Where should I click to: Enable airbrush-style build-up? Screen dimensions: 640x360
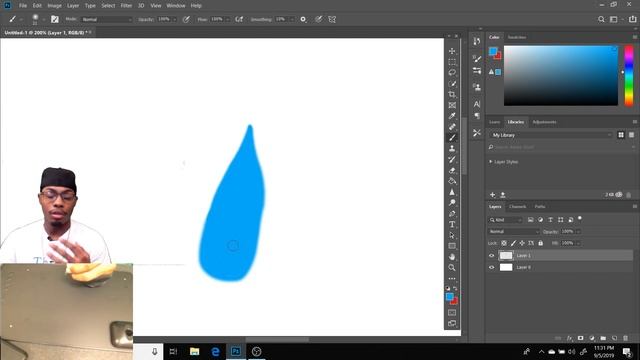(239, 19)
